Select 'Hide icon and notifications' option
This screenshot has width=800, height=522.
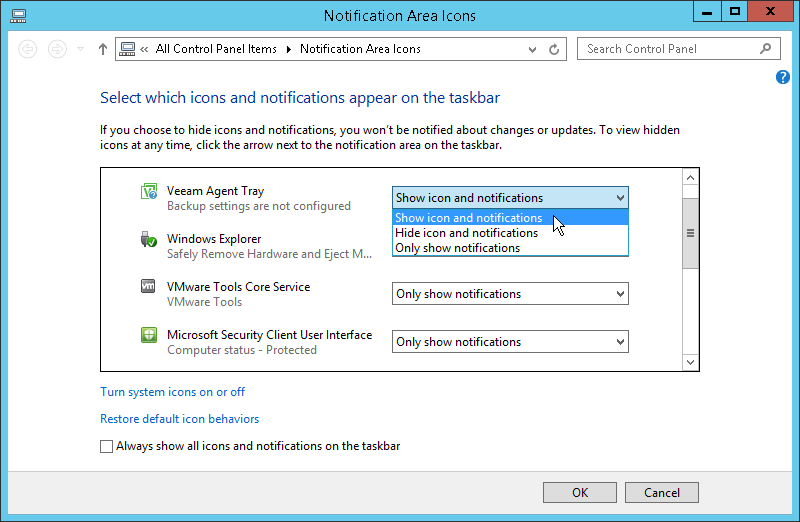510,233
